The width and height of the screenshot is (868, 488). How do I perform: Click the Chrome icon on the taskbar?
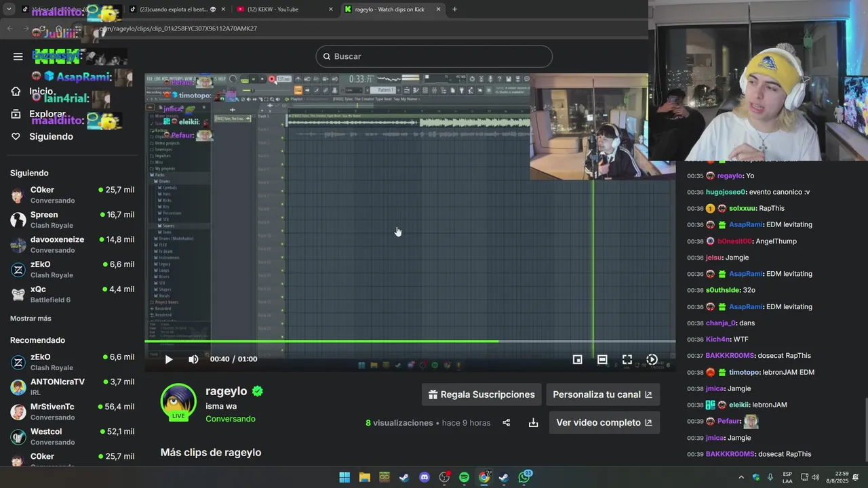(484, 477)
